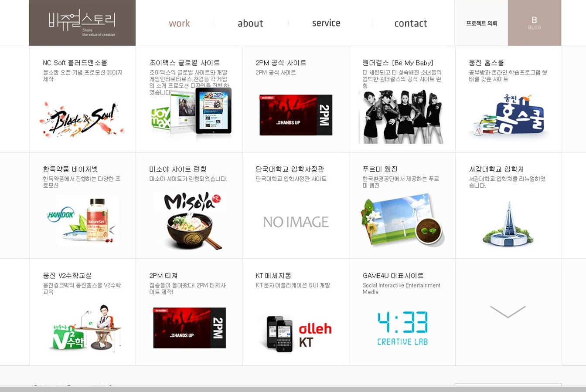Click the 웅진 홈스쿨 logo icon

(508, 115)
